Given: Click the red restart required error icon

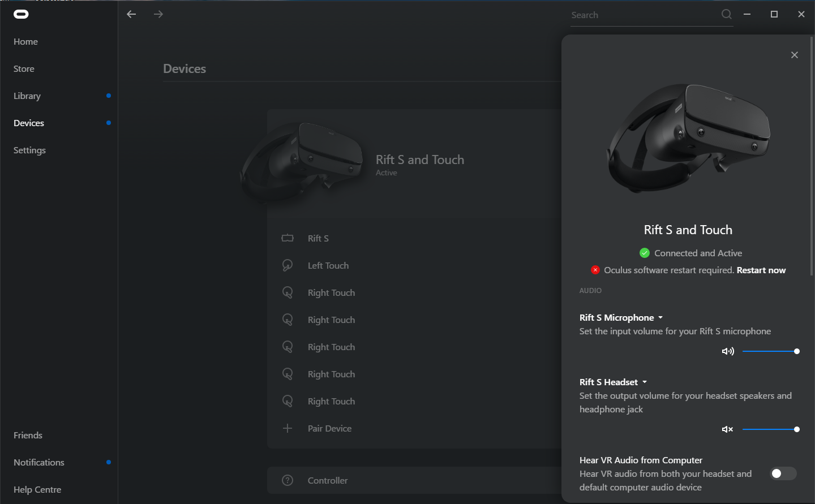Looking at the screenshot, I should click(x=595, y=270).
